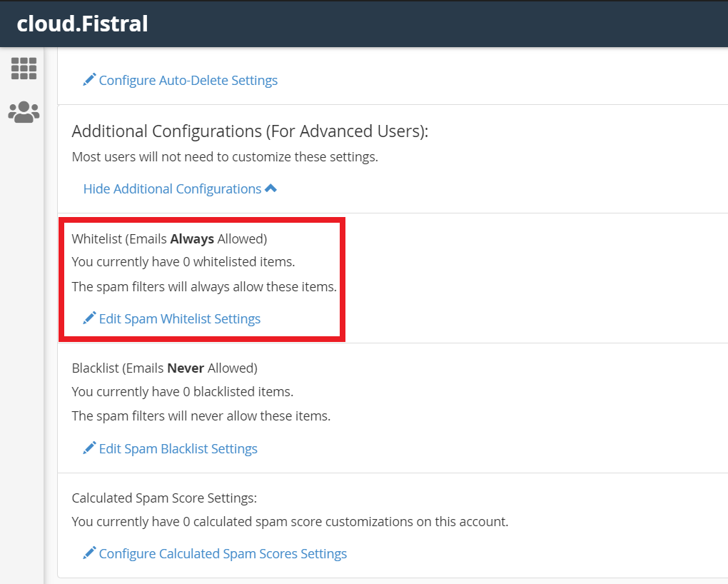The image size is (728, 584).
Task: Collapse section using the up chevron arrow
Action: tap(271, 188)
